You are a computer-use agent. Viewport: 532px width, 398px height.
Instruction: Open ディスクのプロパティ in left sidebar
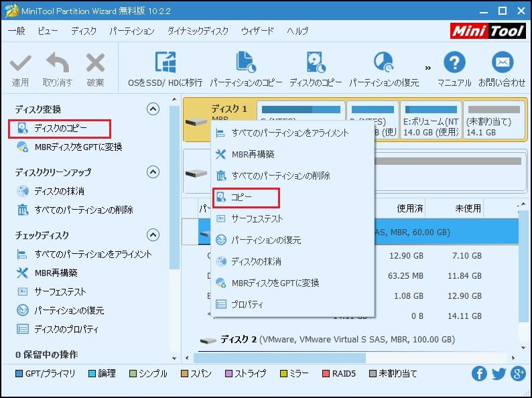click(58, 329)
